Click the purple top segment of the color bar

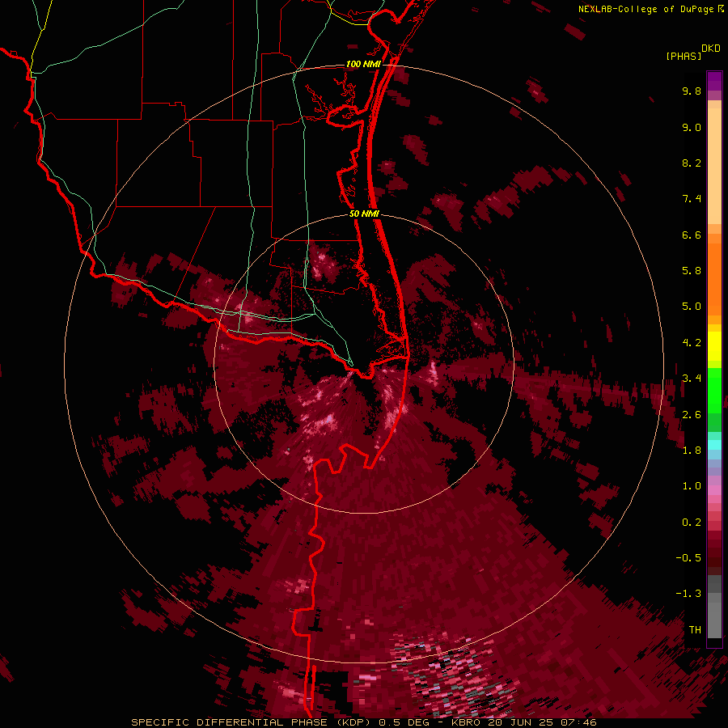click(714, 81)
